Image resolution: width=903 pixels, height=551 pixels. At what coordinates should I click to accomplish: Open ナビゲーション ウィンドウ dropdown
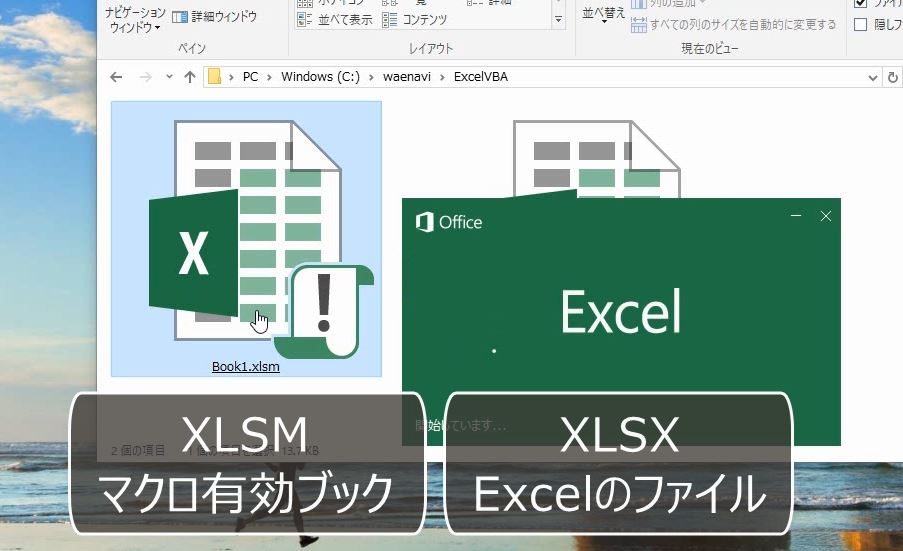(x=135, y=20)
